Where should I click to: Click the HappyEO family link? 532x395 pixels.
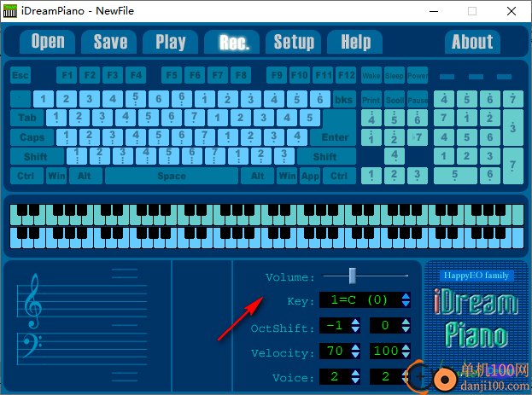pos(476,276)
